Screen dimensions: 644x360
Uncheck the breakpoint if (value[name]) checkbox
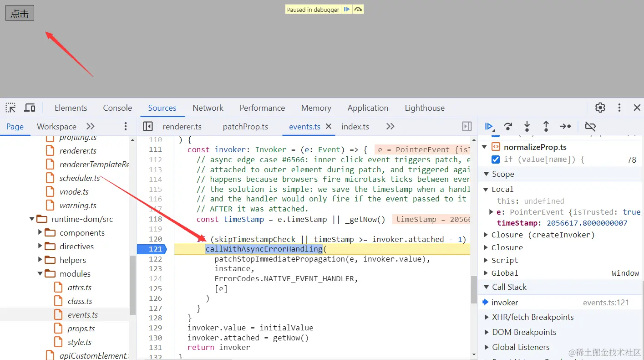pyautogui.click(x=496, y=159)
